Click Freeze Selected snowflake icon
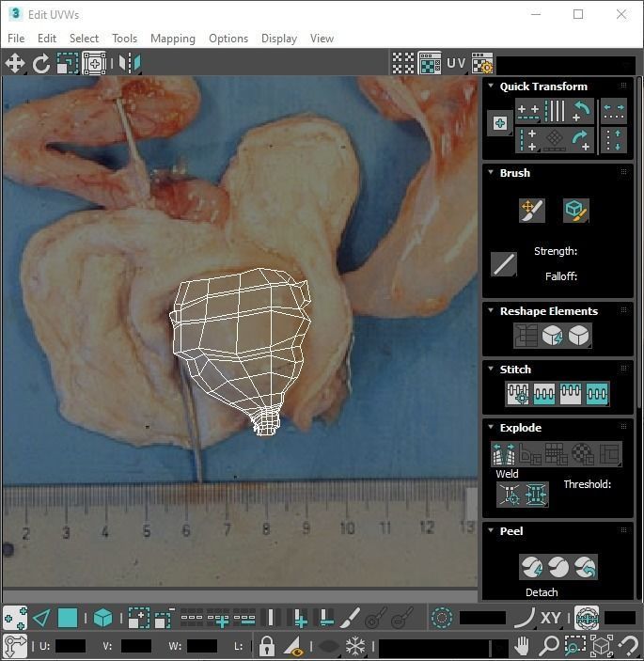The height and width of the screenshot is (661, 644). 355,646
